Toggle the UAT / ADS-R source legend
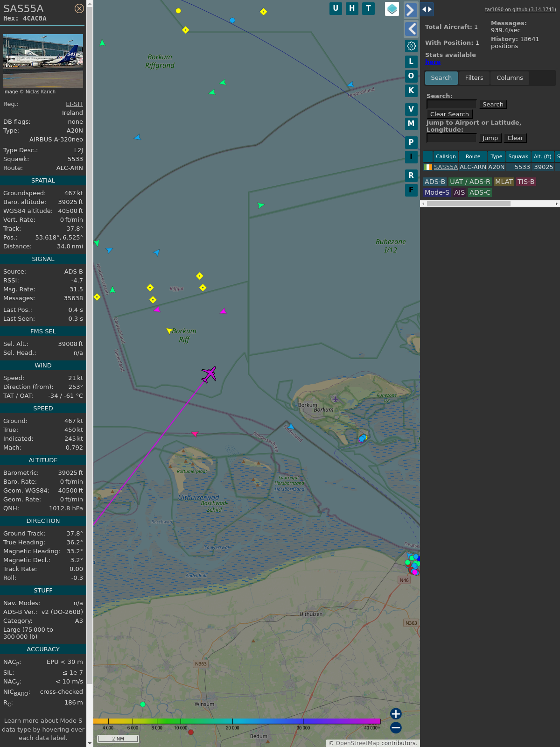560x747 pixels. click(x=470, y=182)
